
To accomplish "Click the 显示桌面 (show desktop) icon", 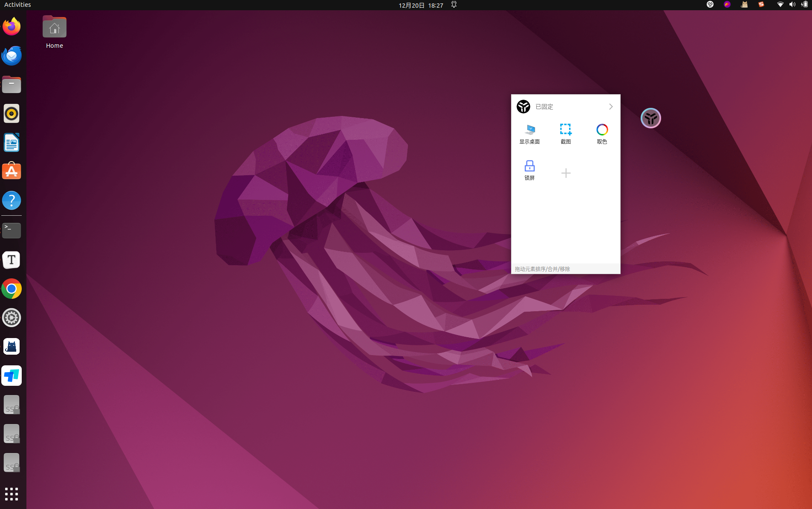I will pyautogui.click(x=529, y=133).
